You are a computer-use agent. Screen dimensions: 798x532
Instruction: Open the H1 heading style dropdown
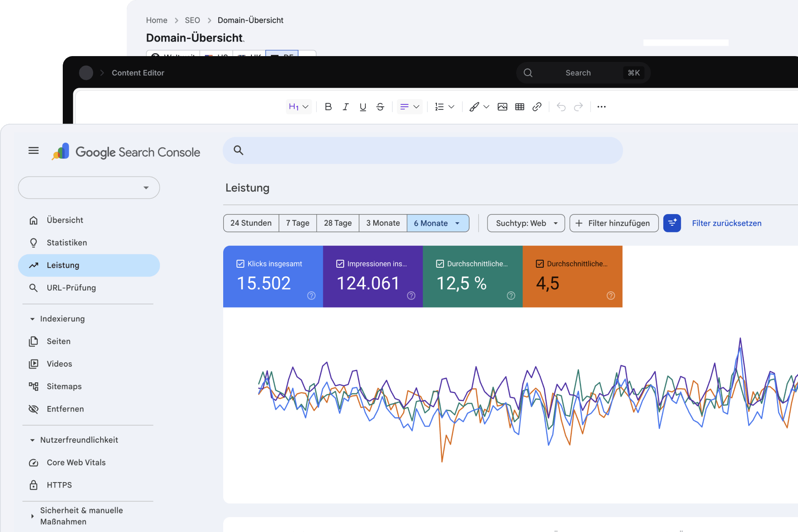[x=298, y=107]
